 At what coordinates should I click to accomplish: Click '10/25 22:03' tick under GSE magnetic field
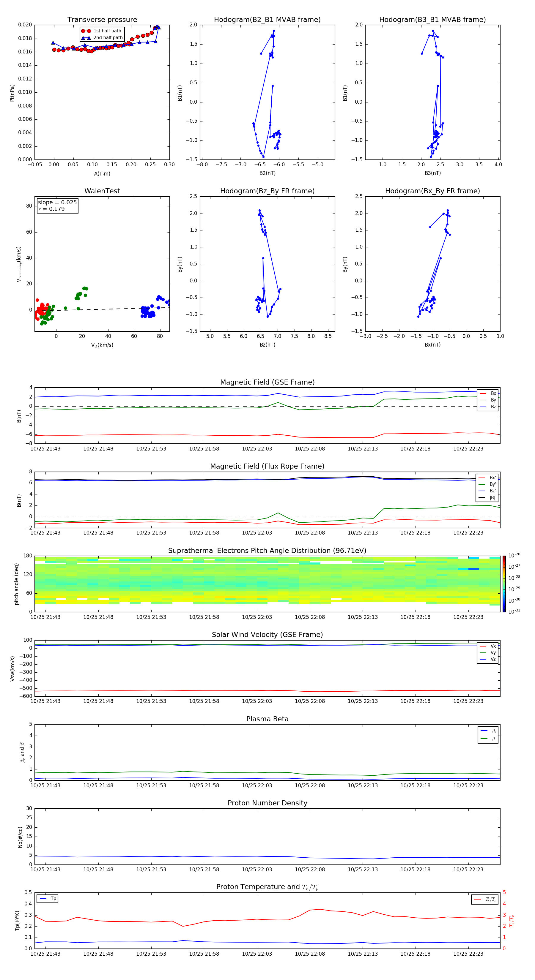point(257,449)
